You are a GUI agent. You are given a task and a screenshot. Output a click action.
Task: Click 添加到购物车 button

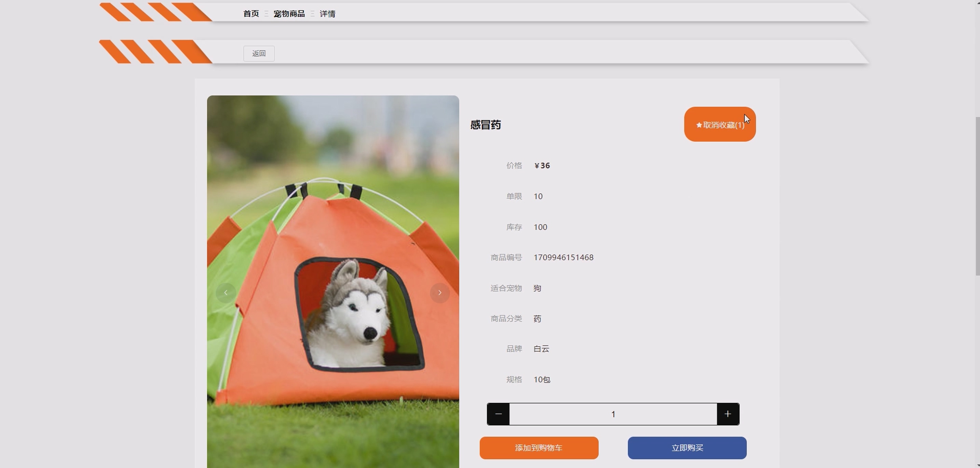539,448
